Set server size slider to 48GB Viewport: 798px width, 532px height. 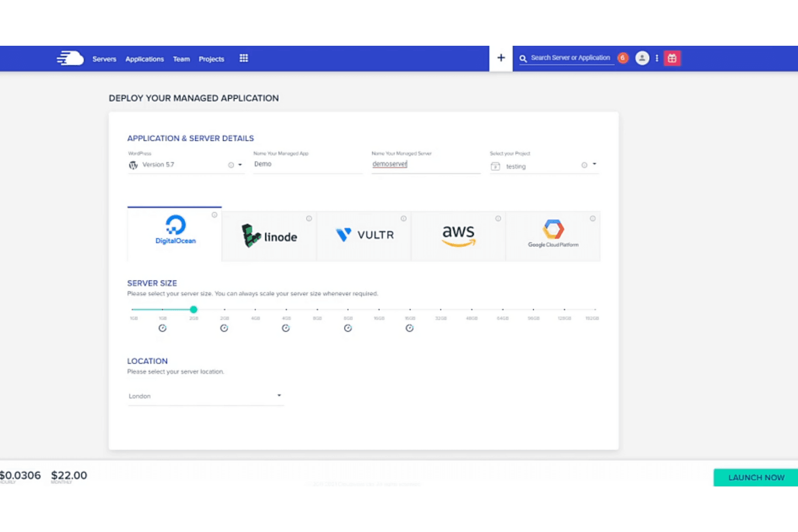click(x=472, y=309)
